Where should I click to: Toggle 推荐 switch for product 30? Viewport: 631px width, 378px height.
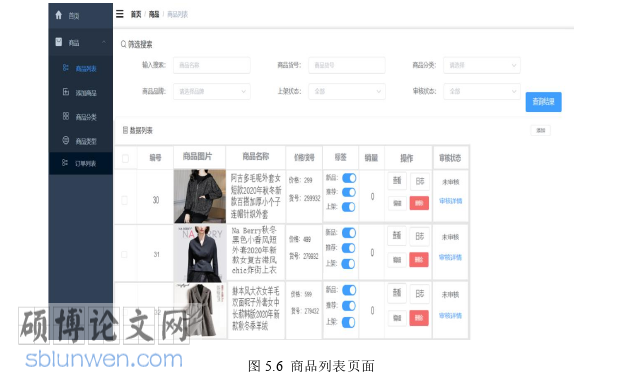click(349, 192)
